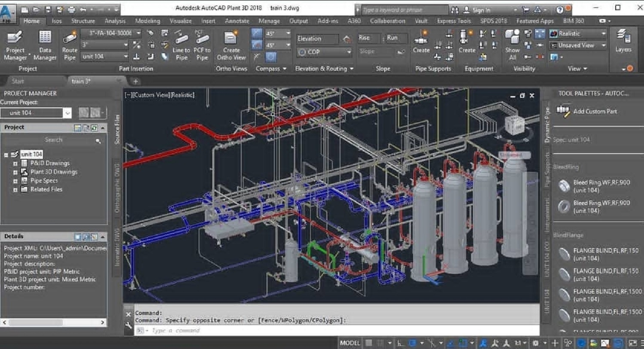The image size is (644, 349).
Task: Click the refresh icon in Project panel header
Action: pyautogui.click(x=94, y=127)
